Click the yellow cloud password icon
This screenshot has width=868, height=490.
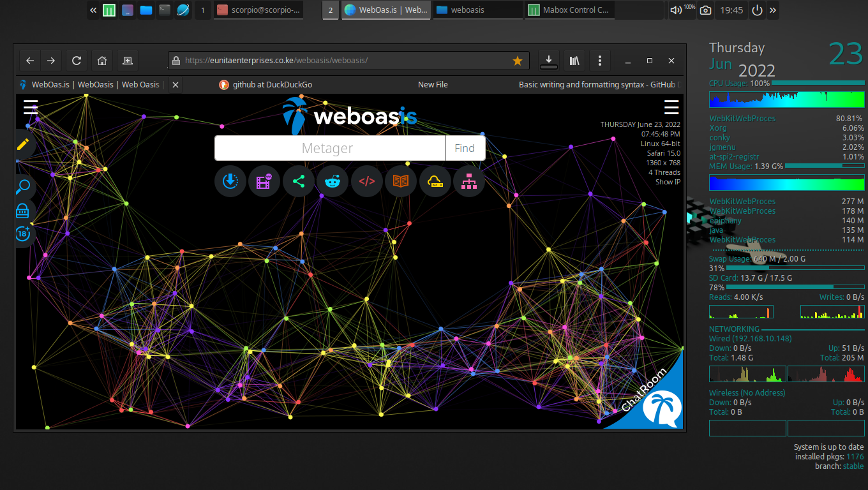(x=435, y=181)
